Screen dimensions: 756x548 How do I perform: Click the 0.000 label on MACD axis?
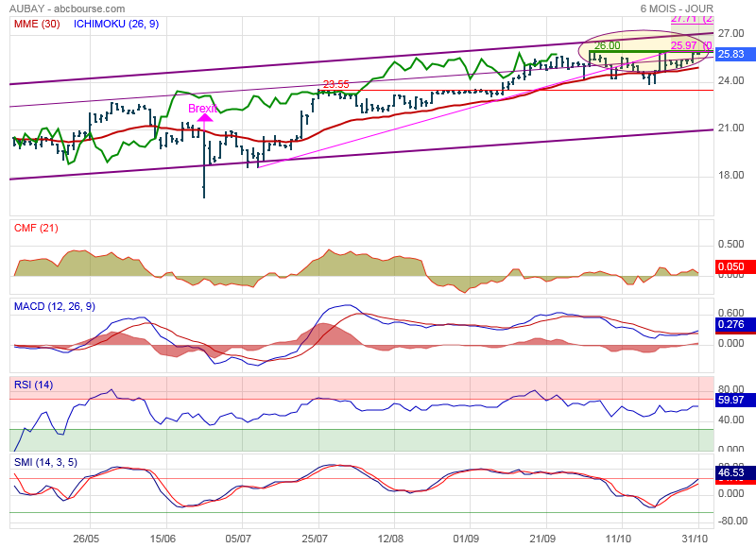coord(730,343)
